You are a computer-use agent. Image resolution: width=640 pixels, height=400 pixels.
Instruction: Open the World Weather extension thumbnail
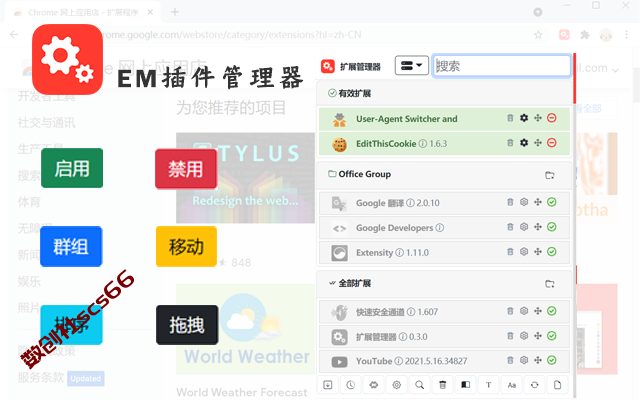tap(245, 329)
